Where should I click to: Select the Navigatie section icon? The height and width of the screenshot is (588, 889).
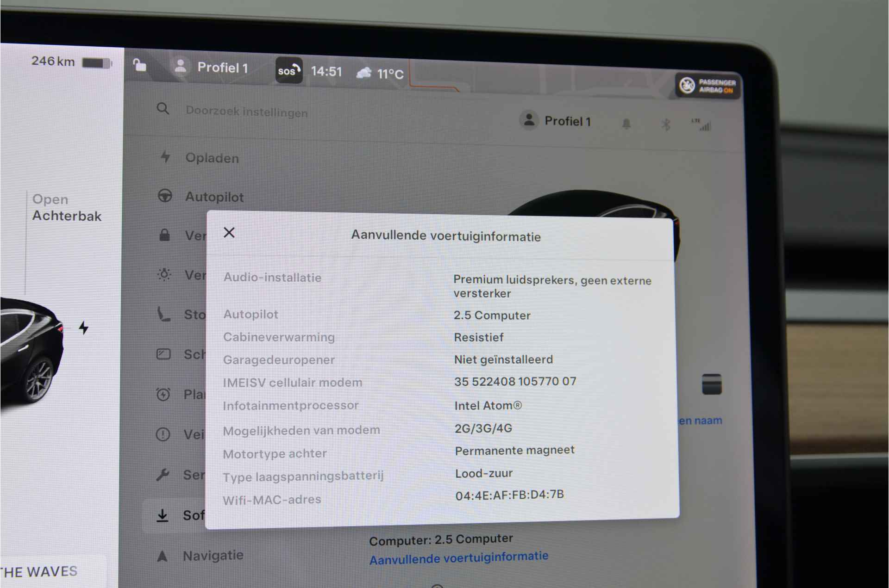(163, 555)
